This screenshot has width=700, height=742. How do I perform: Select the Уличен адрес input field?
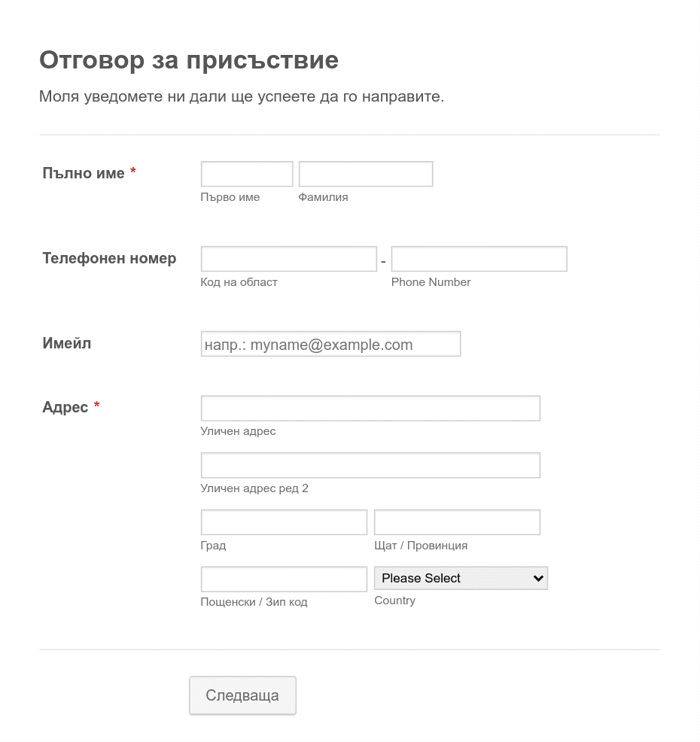pyautogui.click(x=370, y=409)
